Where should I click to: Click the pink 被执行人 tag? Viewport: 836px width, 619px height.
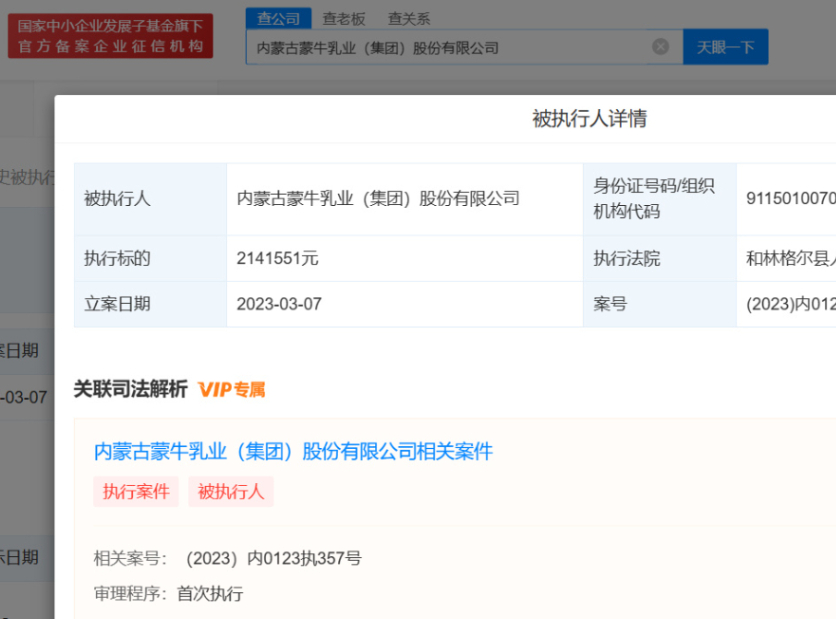[x=231, y=491]
